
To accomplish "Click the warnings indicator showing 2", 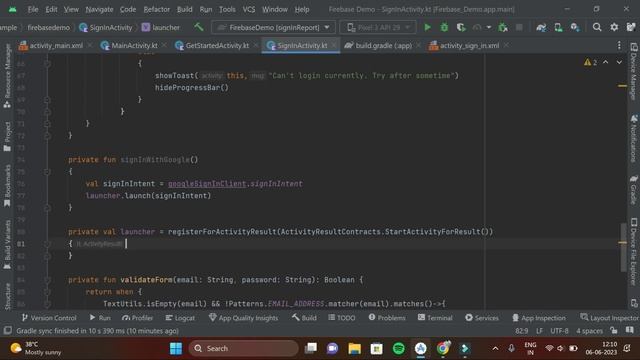I will click(x=591, y=62).
